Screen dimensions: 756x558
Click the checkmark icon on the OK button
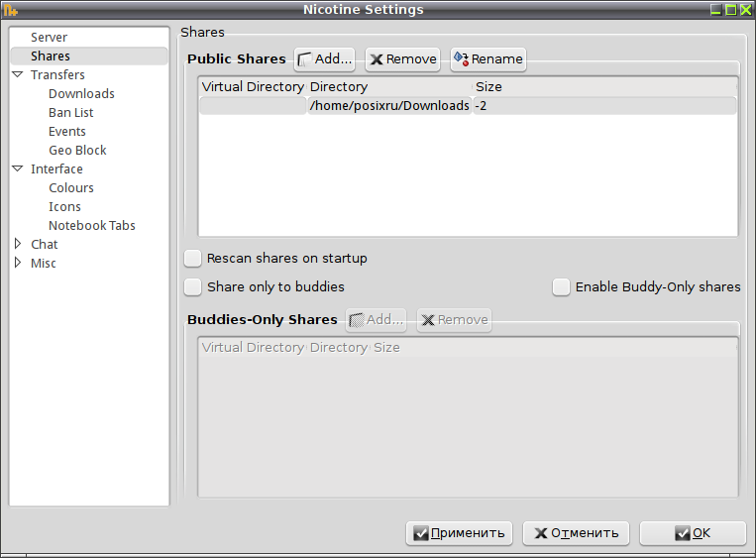click(x=683, y=533)
